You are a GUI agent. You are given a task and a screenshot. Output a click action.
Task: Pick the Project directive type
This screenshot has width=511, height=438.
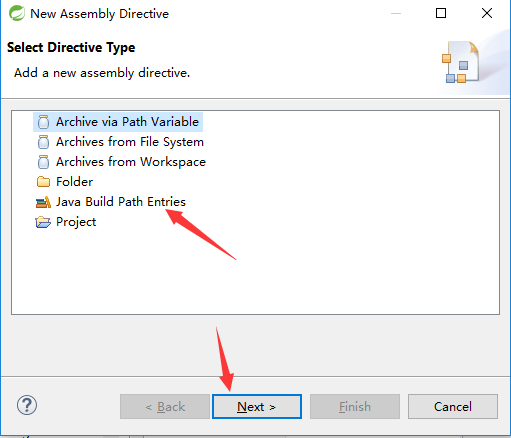[x=76, y=222]
